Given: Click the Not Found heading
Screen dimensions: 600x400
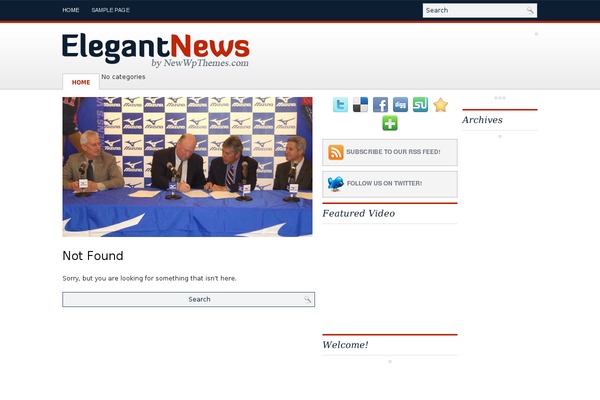Looking at the screenshot, I should coord(93,256).
